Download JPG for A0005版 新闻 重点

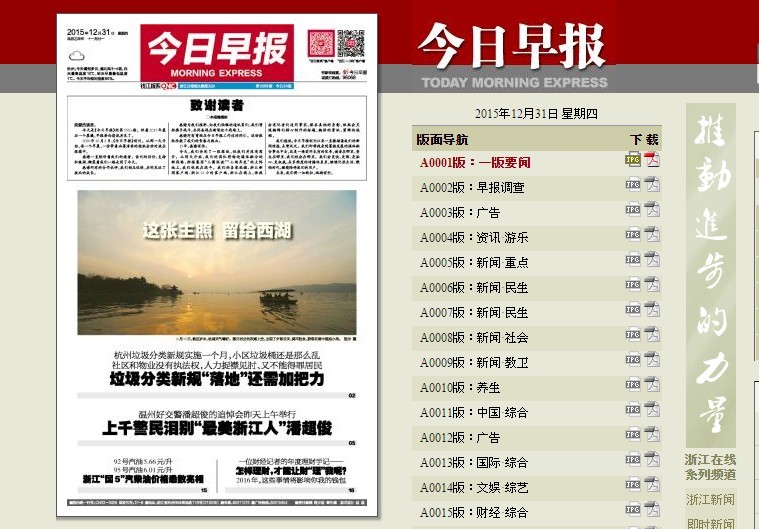tap(632, 260)
